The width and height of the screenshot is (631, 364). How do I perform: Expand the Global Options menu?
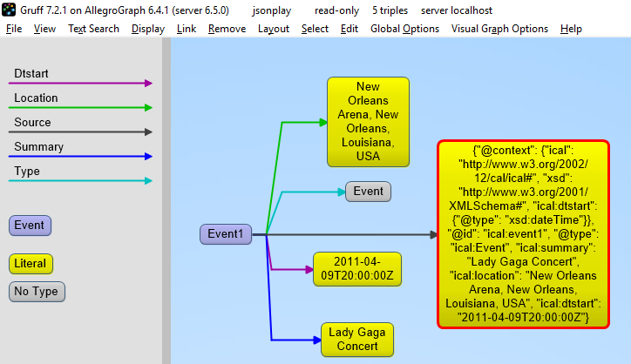[404, 29]
